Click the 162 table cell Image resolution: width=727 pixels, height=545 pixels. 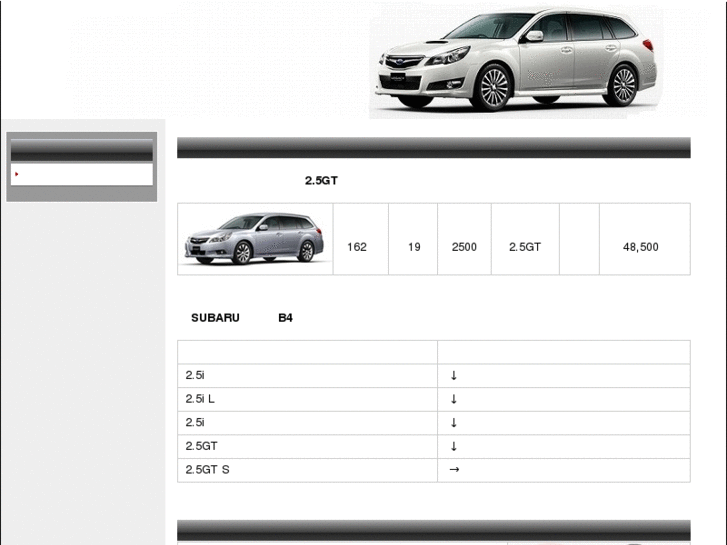361,239
